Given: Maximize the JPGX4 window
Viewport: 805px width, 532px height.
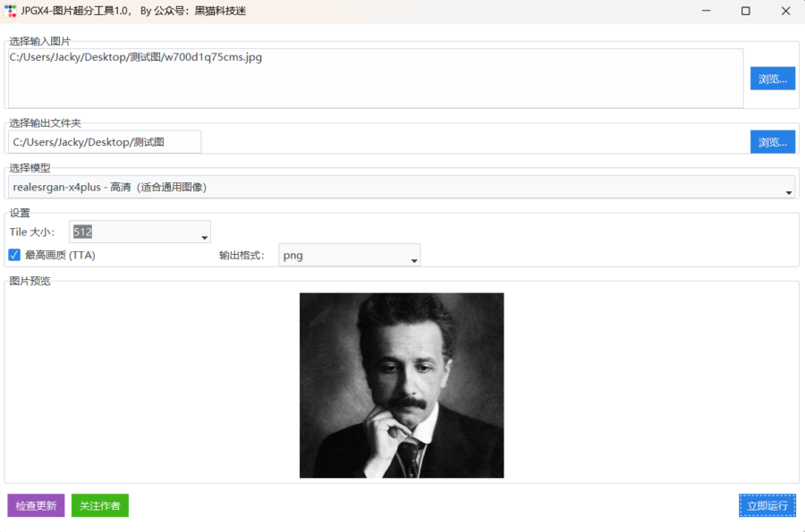Looking at the screenshot, I should coord(745,11).
